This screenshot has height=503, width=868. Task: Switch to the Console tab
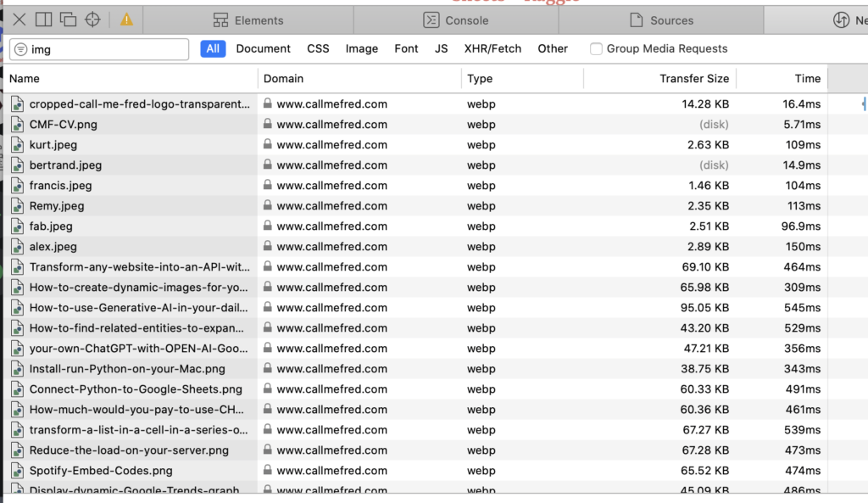[455, 20]
